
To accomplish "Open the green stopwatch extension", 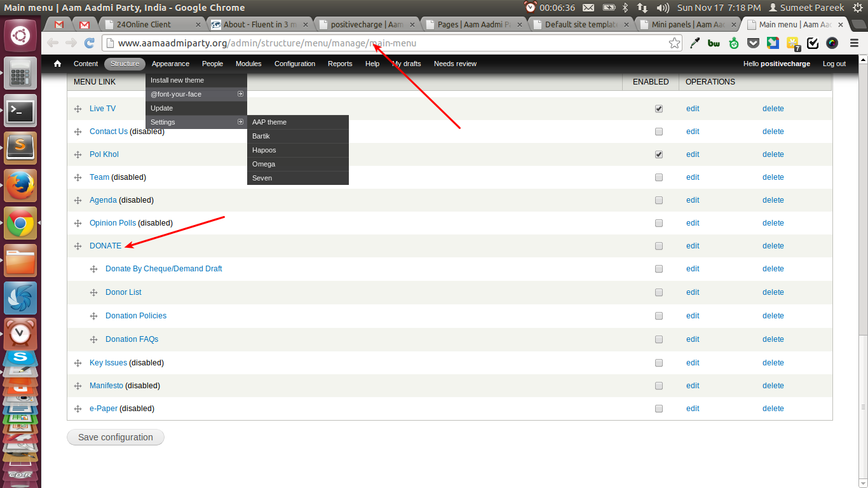I will 734,43.
